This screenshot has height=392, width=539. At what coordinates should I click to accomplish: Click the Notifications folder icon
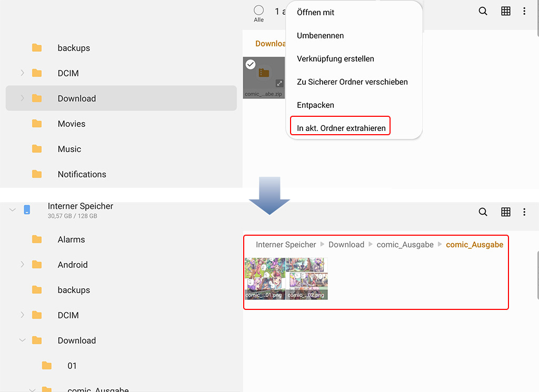pos(37,174)
